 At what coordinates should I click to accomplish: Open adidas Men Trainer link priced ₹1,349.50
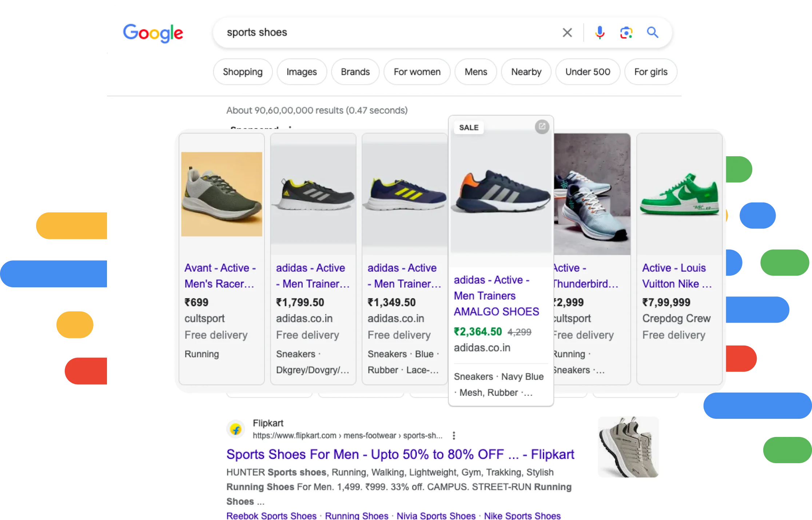coord(405,276)
